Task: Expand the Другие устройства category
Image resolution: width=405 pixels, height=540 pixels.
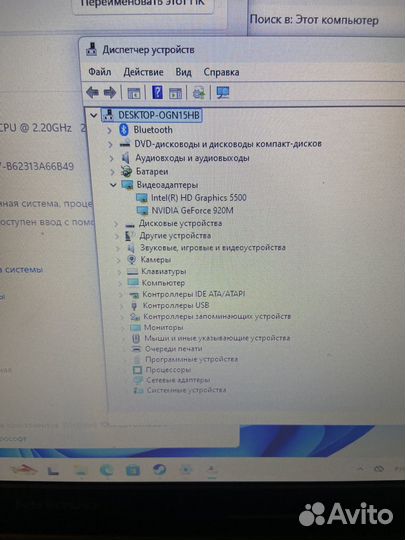Action: 117,236
